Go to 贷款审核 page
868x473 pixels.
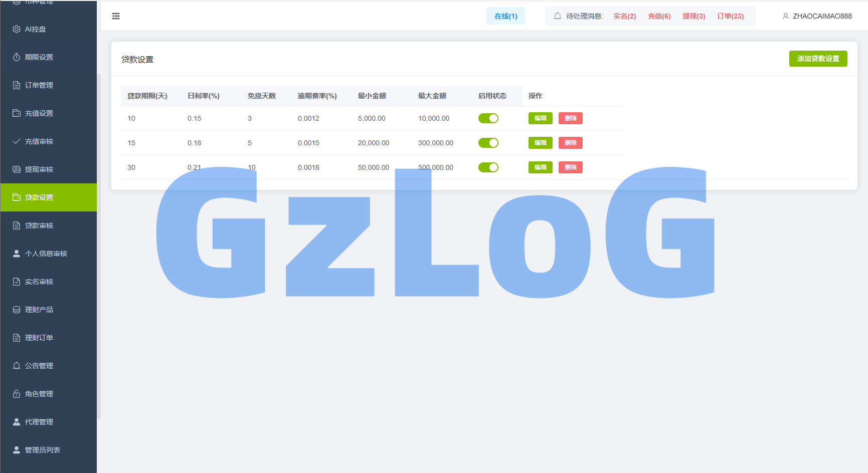(x=49, y=225)
